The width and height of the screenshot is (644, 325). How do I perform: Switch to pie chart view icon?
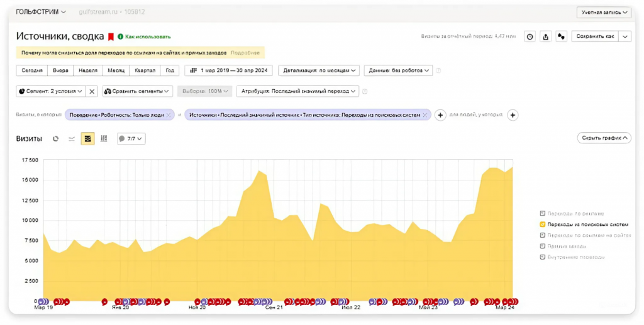point(55,139)
